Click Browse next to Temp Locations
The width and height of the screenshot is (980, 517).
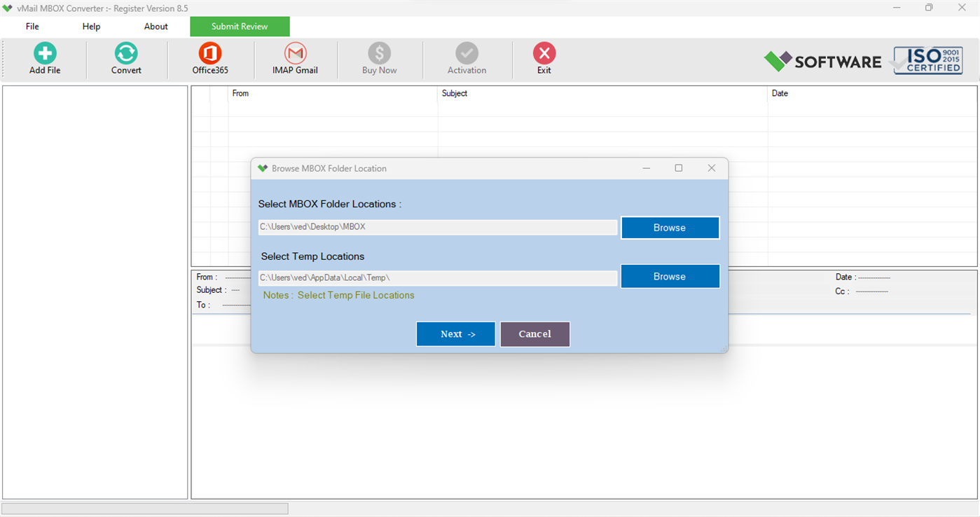coord(670,276)
